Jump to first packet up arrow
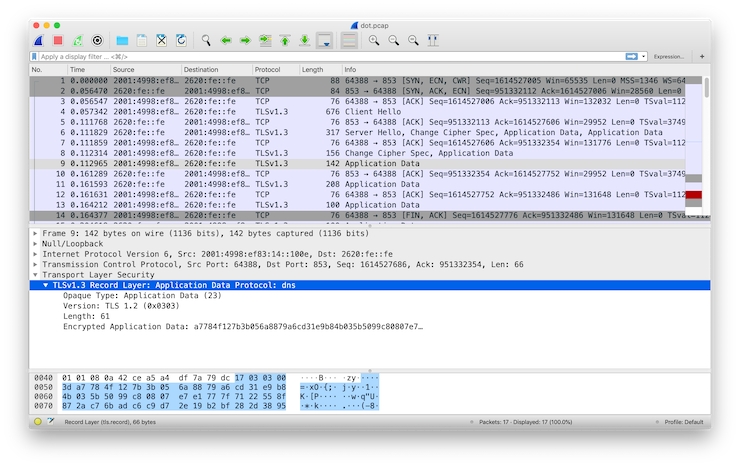Screen dimensions: 740x467 285,41
